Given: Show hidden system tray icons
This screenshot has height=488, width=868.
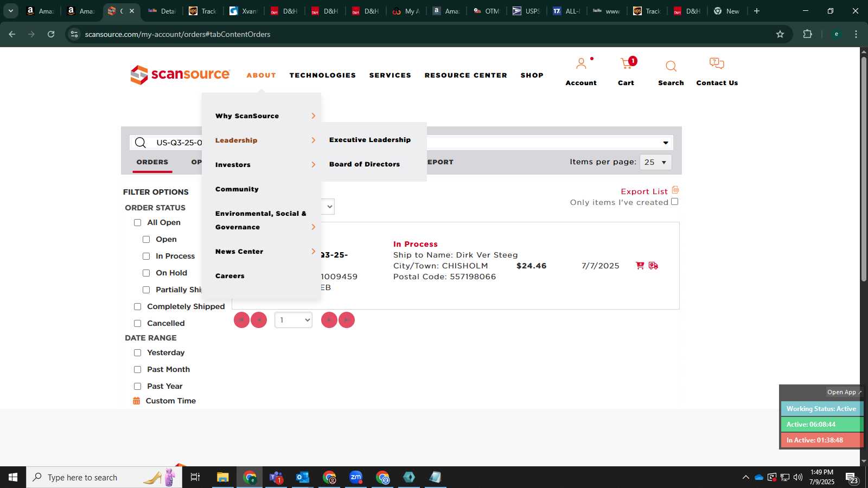Looking at the screenshot, I should [745, 477].
